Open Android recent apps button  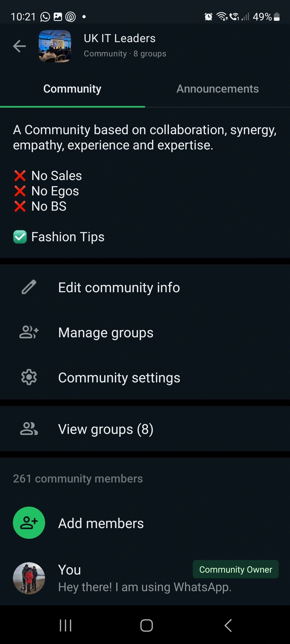[66, 625]
